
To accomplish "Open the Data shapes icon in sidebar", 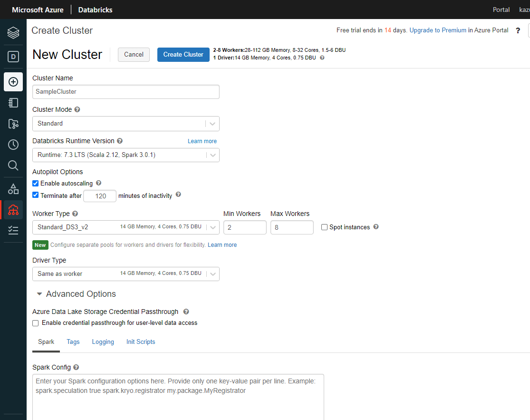I will [x=13, y=189].
